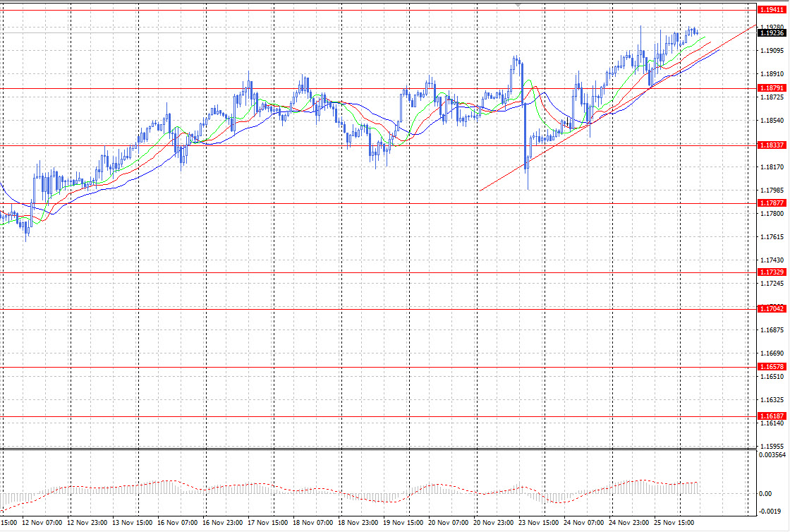This screenshot has width=790, height=532.
Task: Click the 0.00 indicator scale value
Action: pos(765,494)
